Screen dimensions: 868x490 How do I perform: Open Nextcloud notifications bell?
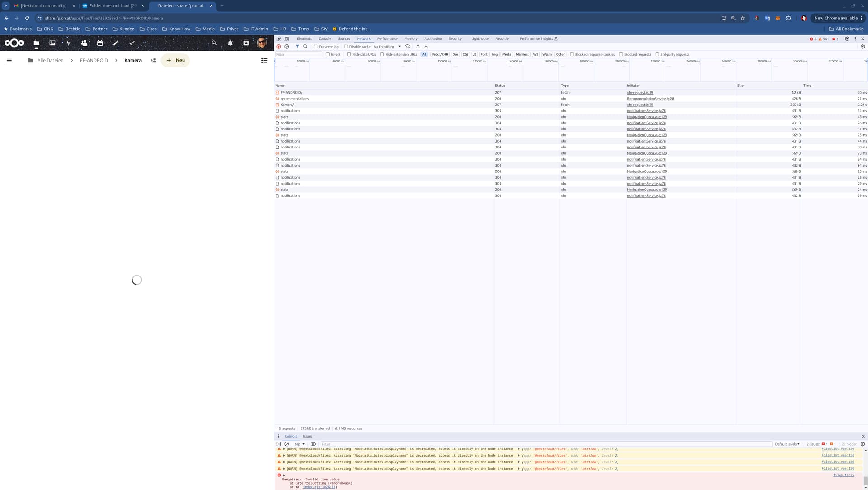(230, 43)
